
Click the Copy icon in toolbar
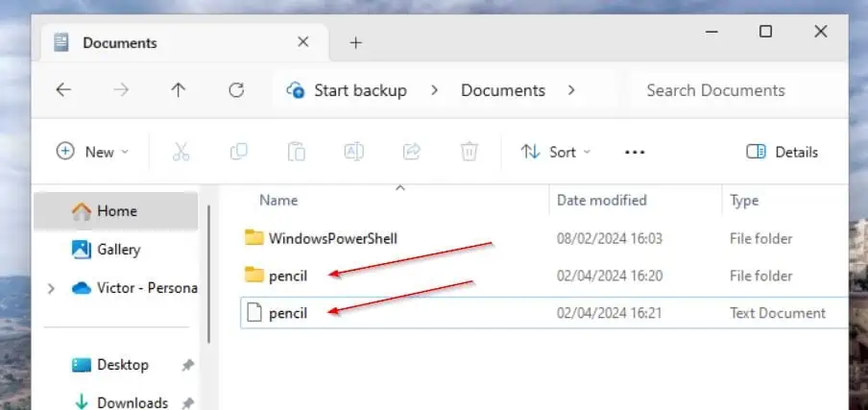coord(238,152)
